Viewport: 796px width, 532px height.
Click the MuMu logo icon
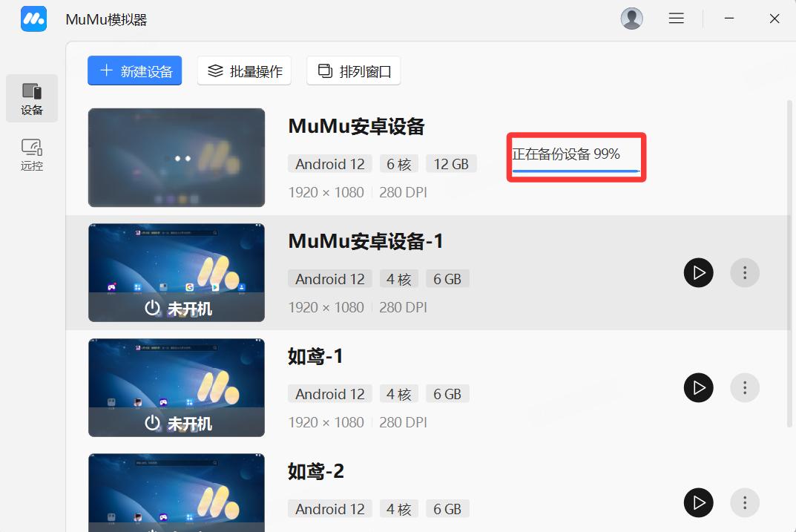point(33,19)
